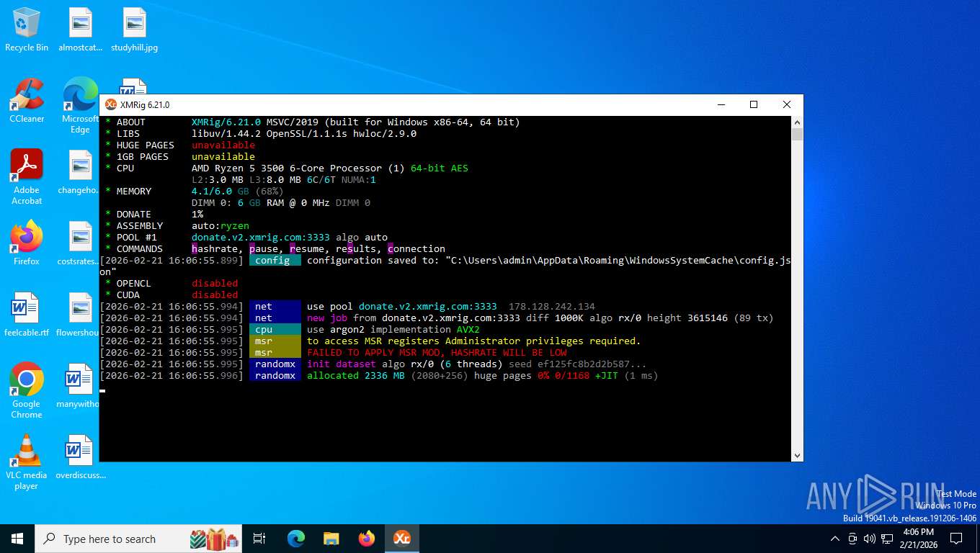The width and height of the screenshot is (980, 553).
Task: Open the taskbar clock and date
Action: click(x=918, y=539)
